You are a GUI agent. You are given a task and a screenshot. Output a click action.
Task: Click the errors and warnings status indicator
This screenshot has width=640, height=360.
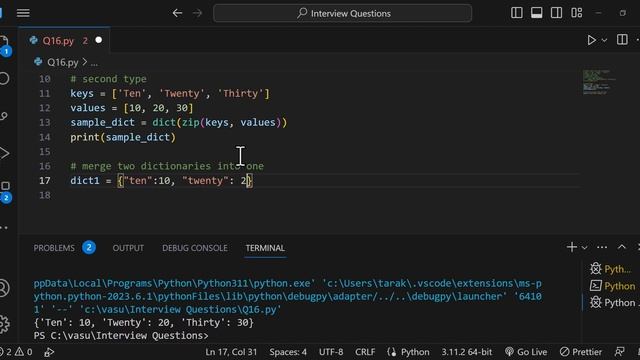pyautogui.click(x=16, y=352)
